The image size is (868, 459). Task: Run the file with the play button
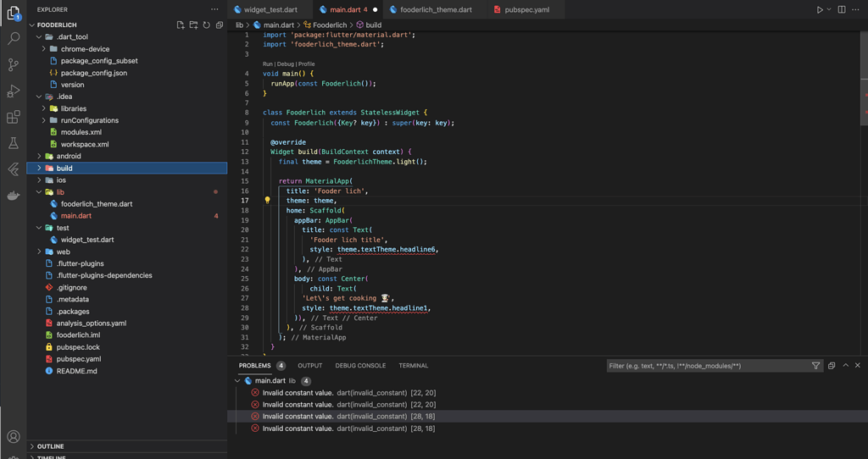point(820,9)
